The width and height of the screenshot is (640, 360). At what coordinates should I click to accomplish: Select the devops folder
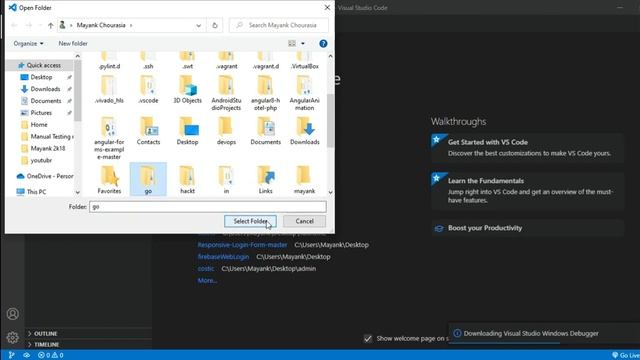pyautogui.click(x=226, y=131)
